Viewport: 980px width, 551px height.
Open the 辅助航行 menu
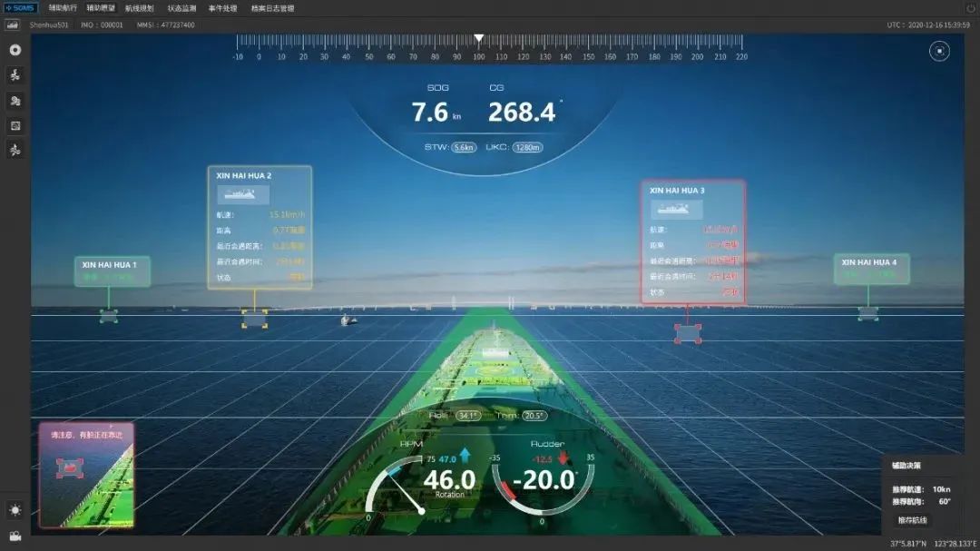(x=63, y=8)
